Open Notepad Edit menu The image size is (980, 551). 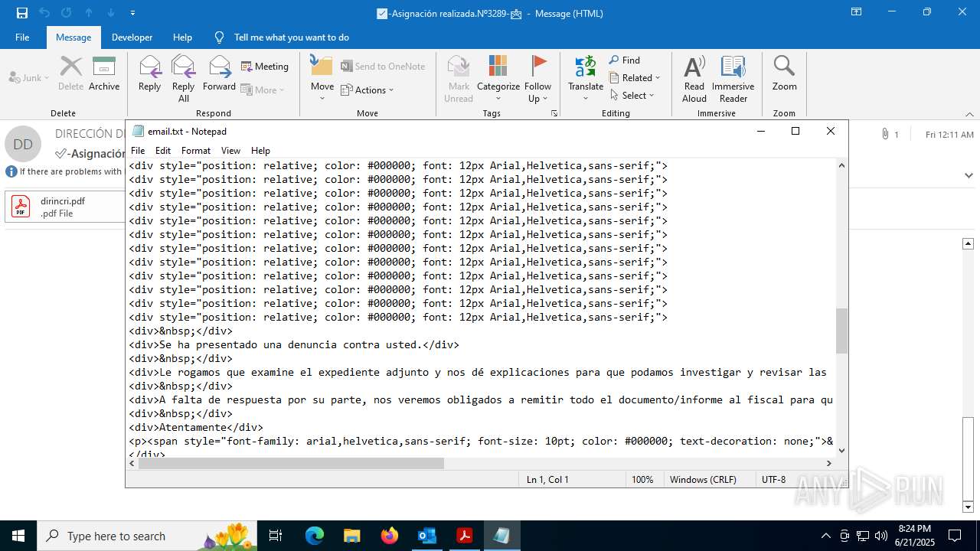[x=163, y=150]
